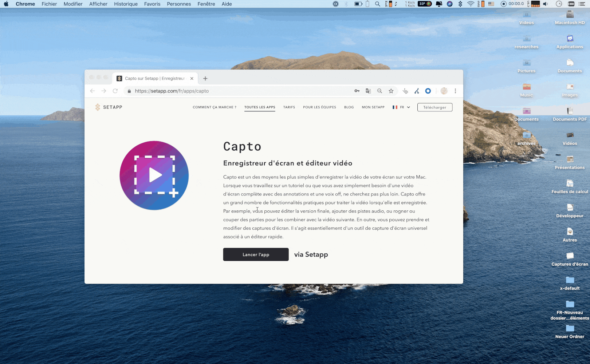Select the Captures d'écran desktop stack
The image size is (590, 364).
pos(570,259)
